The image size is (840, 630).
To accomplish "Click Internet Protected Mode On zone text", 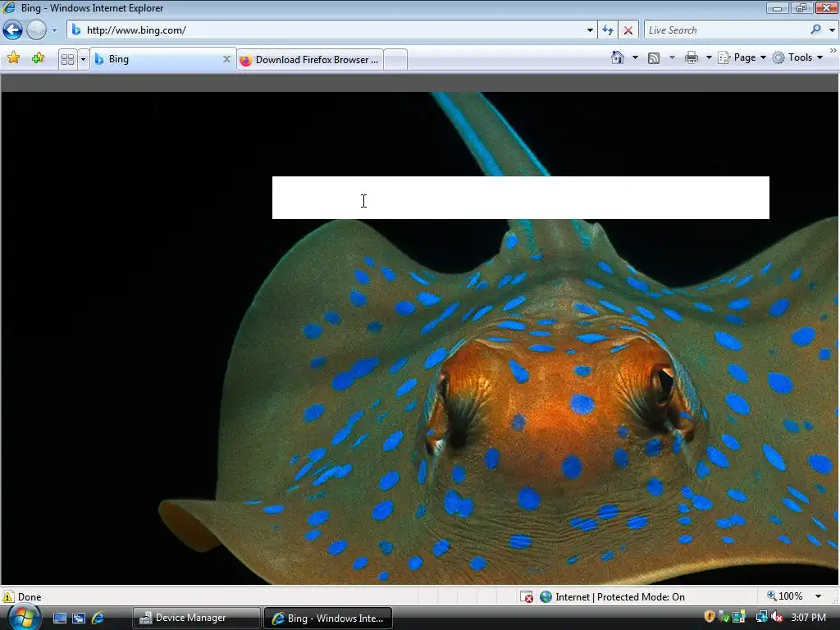I will click(620, 597).
